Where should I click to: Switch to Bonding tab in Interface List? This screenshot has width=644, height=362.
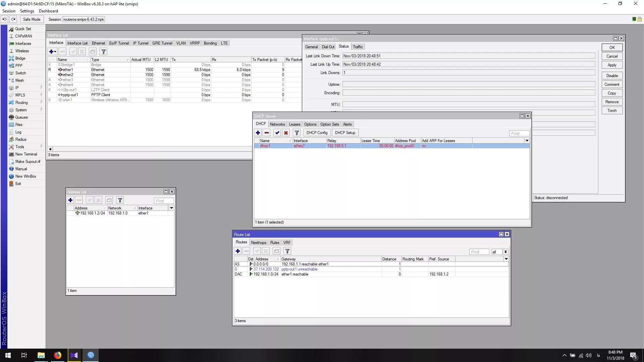pyautogui.click(x=210, y=43)
